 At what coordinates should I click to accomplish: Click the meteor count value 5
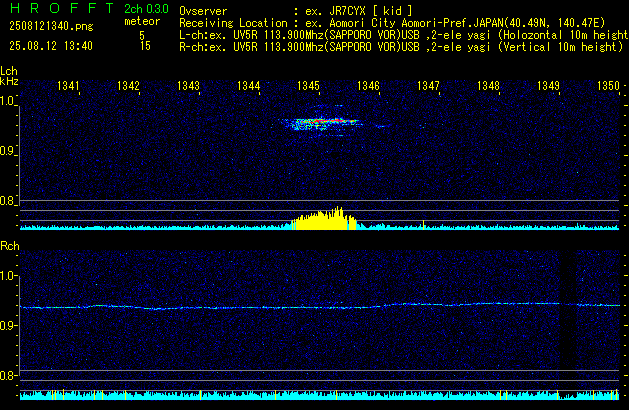142,35
